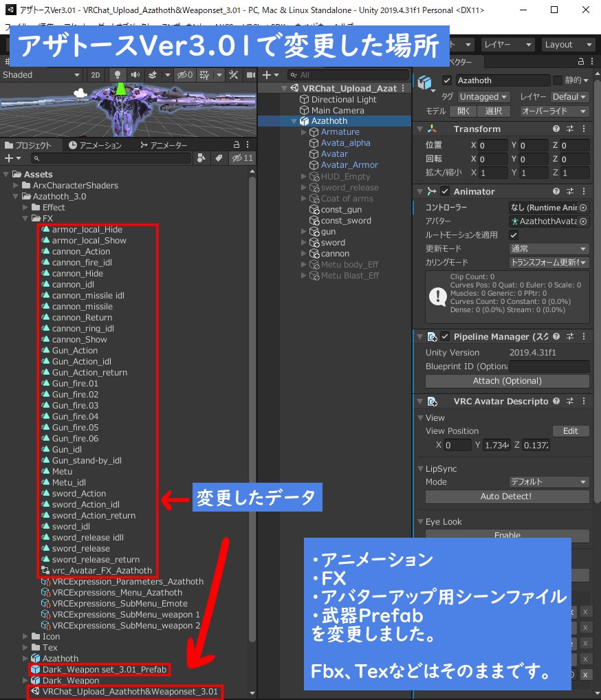Focus the Project search field

tap(111, 158)
